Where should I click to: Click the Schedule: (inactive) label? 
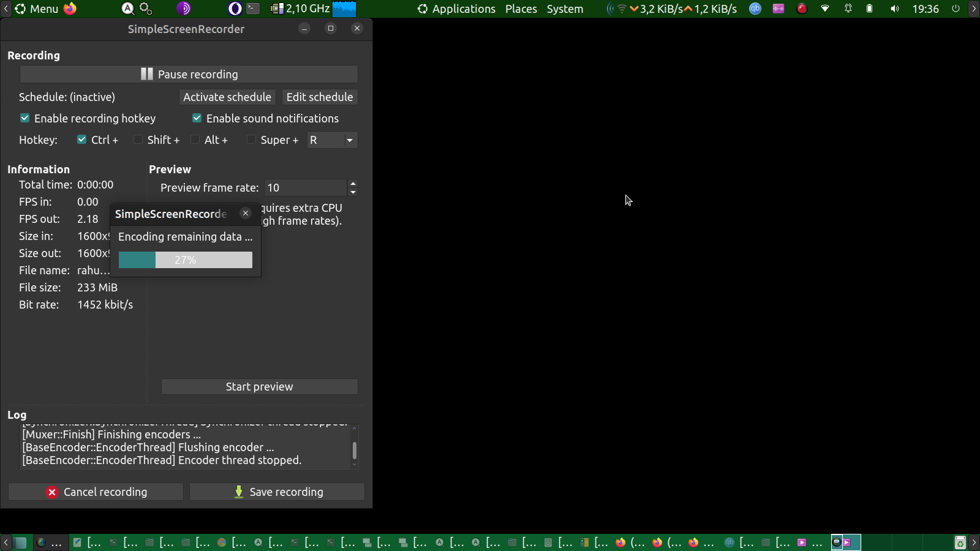coord(67,97)
